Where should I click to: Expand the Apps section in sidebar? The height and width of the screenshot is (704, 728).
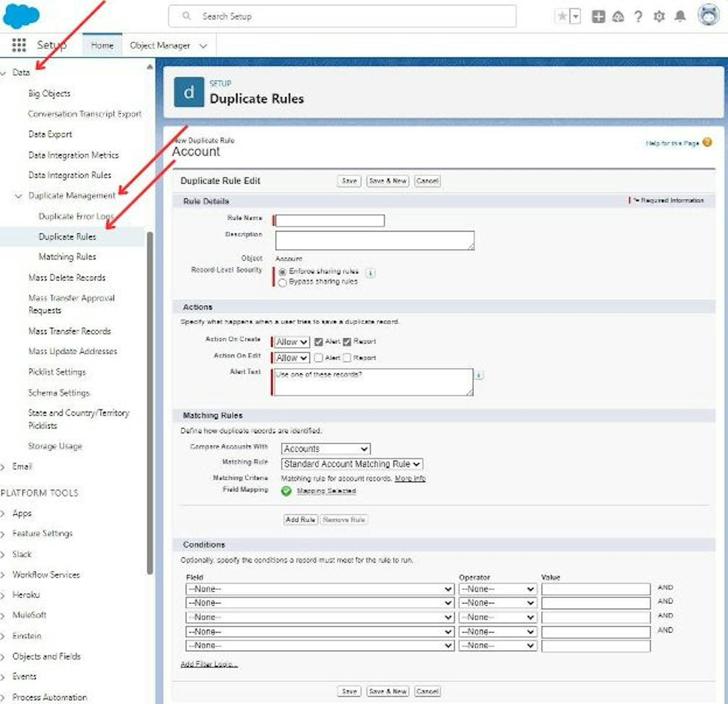pos(3,513)
